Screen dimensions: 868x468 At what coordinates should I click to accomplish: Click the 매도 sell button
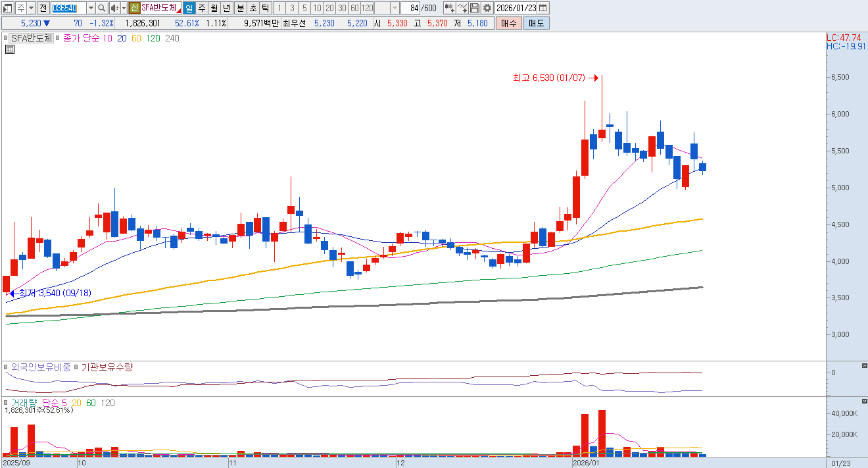point(536,23)
